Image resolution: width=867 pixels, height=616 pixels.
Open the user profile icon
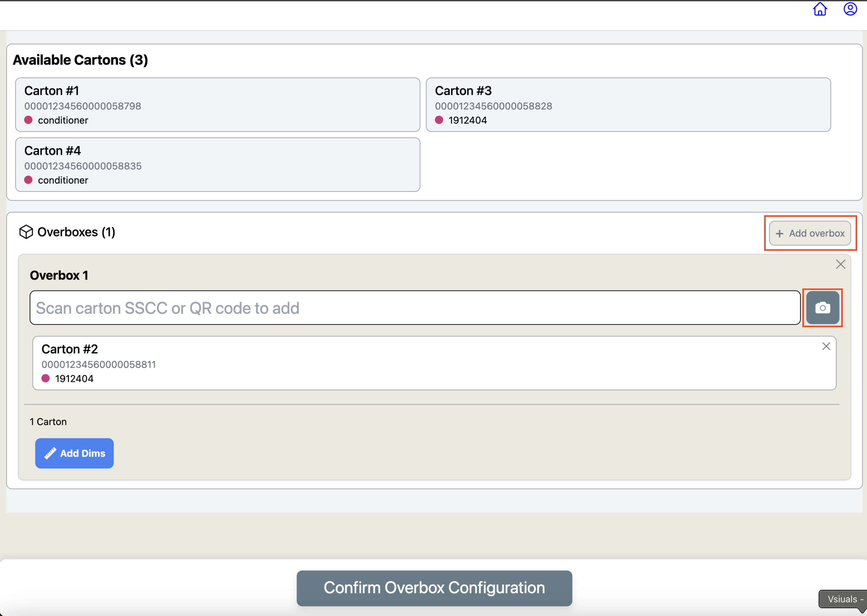click(850, 9)
